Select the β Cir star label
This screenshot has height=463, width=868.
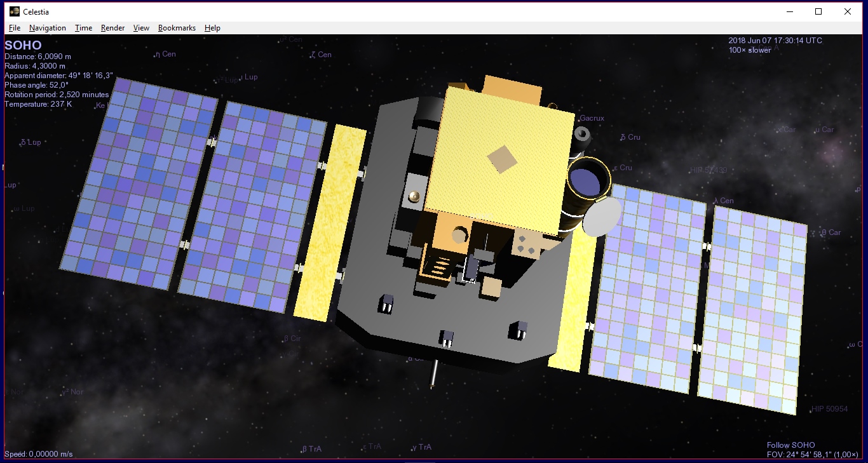pos(292,339)
